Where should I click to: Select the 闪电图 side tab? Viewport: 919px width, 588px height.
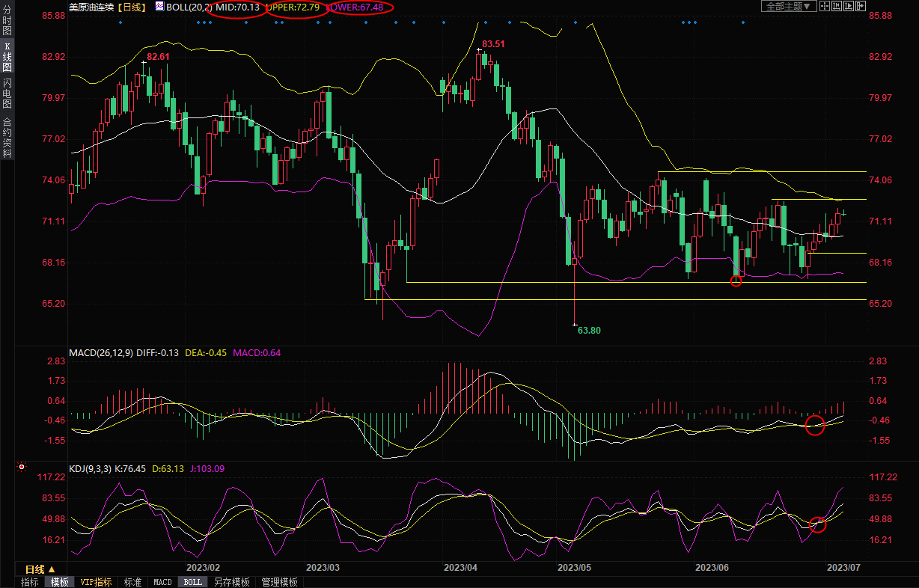pos(7,92)
